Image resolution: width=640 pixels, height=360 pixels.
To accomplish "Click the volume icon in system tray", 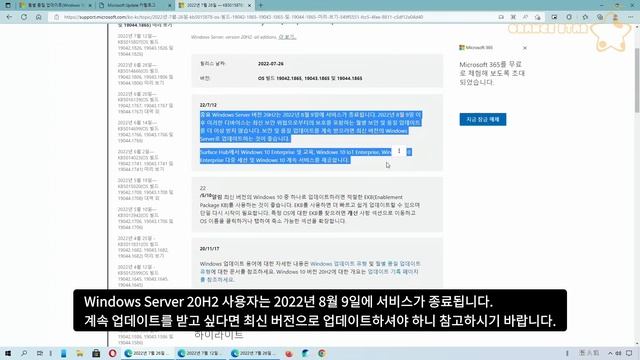I will (618, 353).
